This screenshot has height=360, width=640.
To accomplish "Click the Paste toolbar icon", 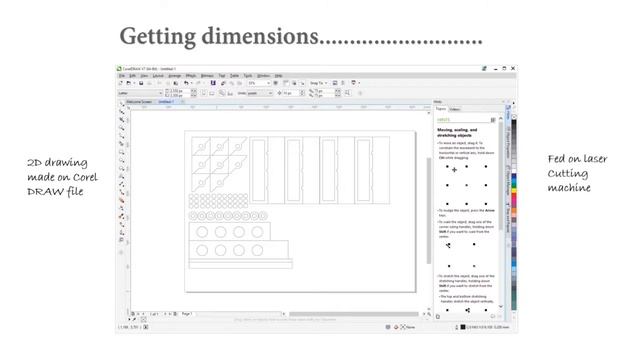I will pos(176,83).
